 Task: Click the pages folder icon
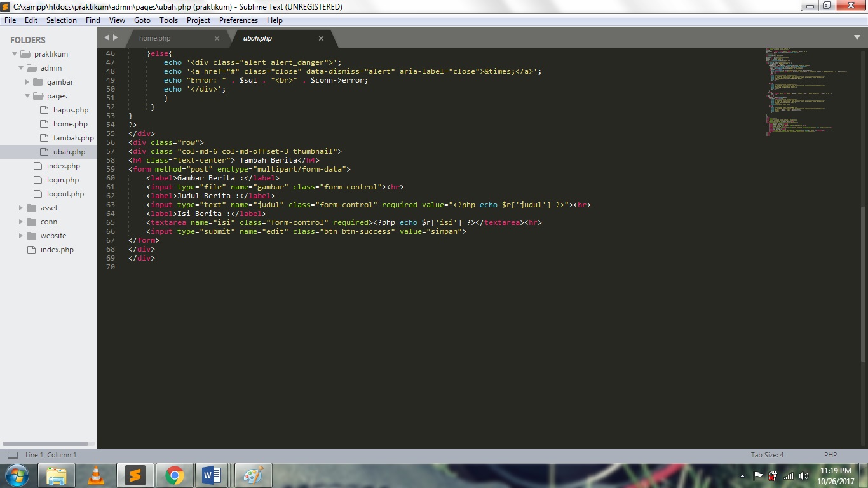pos(38,96)
